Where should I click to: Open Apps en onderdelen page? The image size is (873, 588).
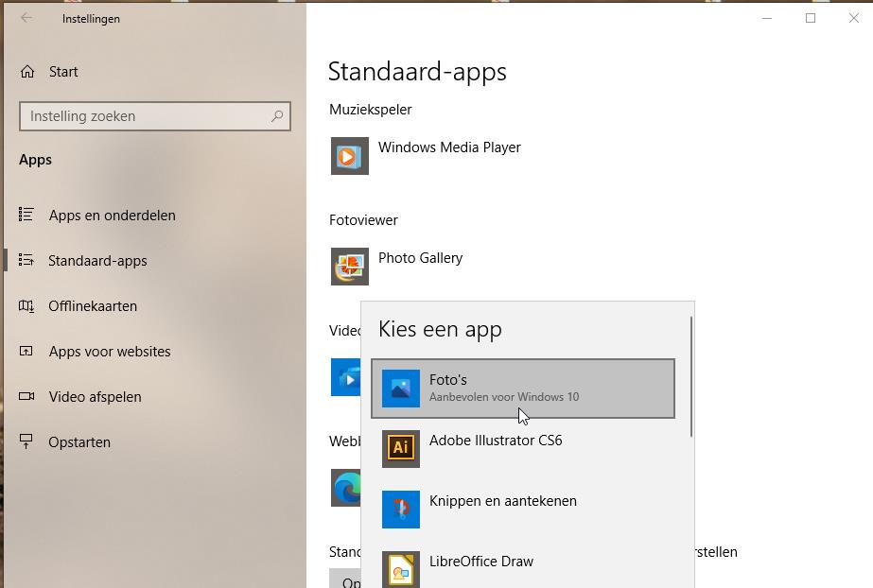coord(112,216)
